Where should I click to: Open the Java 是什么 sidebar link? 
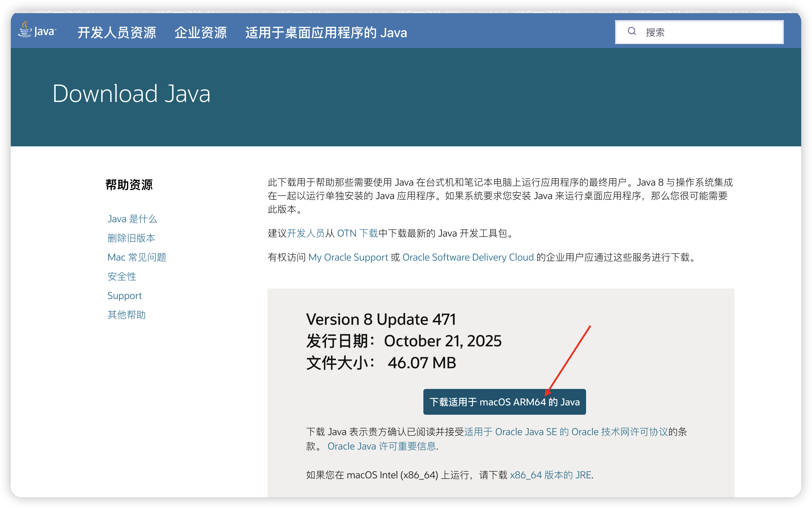click(132, 219)
